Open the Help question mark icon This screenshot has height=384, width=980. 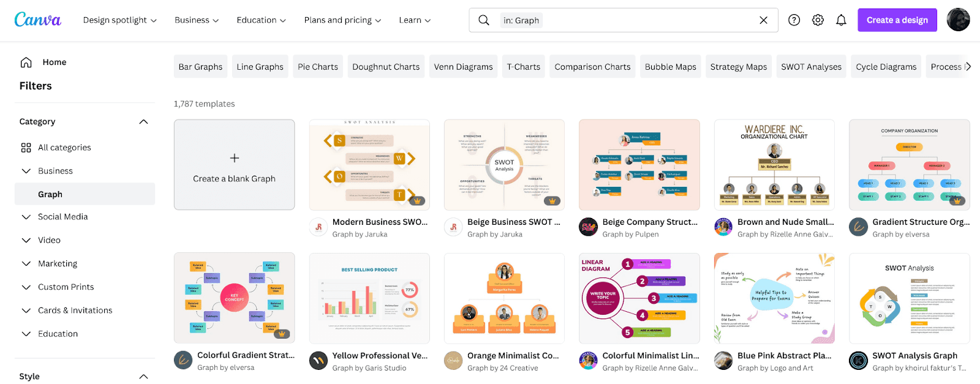coord(794,20)
